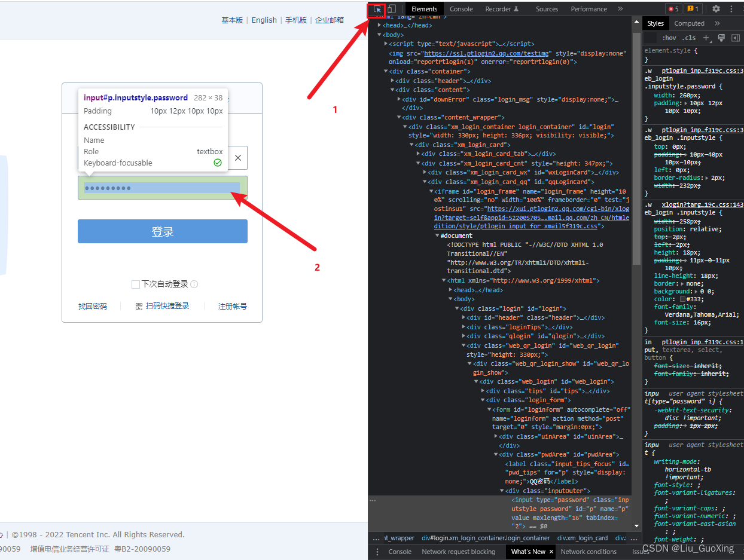Close the What's New drawer tab
This screenshot has height=560, width=744.
tap(551, 552)
